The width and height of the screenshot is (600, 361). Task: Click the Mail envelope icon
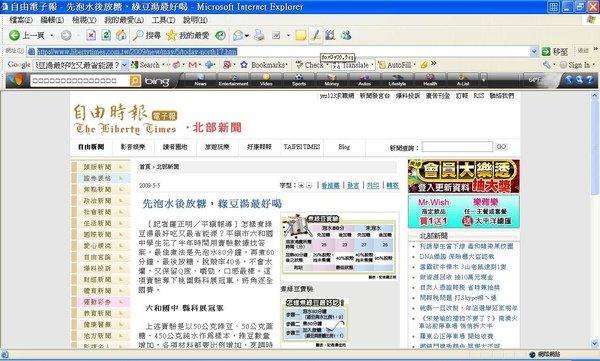click(238, 36)
